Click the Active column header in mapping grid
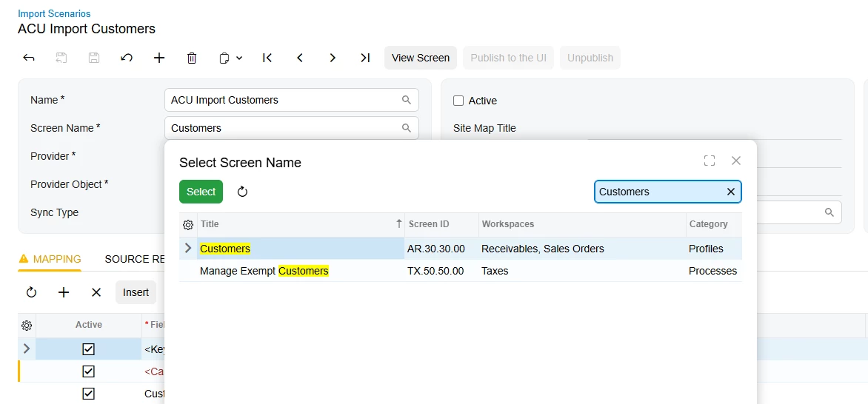The width and height of the screenshot is (868, 404). click(x=89, y=325)
